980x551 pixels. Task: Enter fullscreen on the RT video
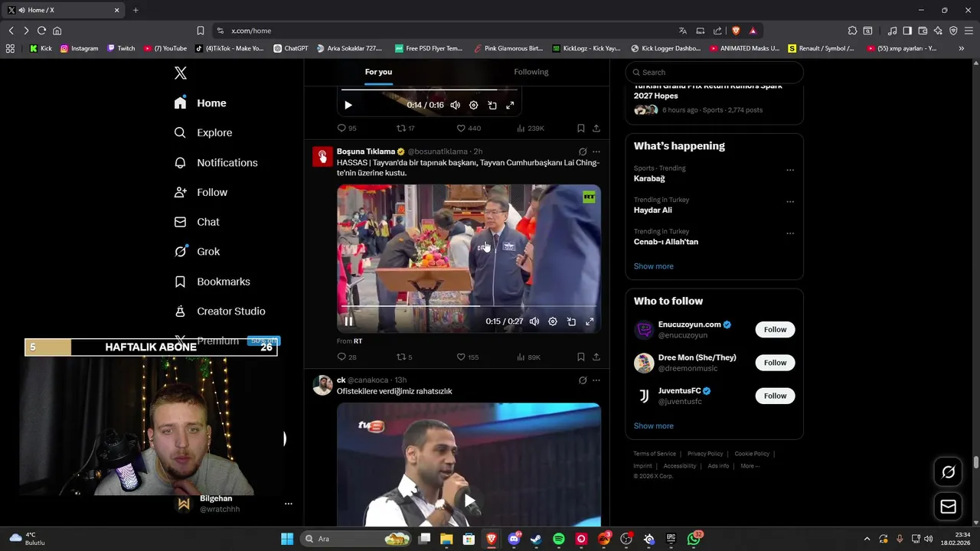pos(590,321)
